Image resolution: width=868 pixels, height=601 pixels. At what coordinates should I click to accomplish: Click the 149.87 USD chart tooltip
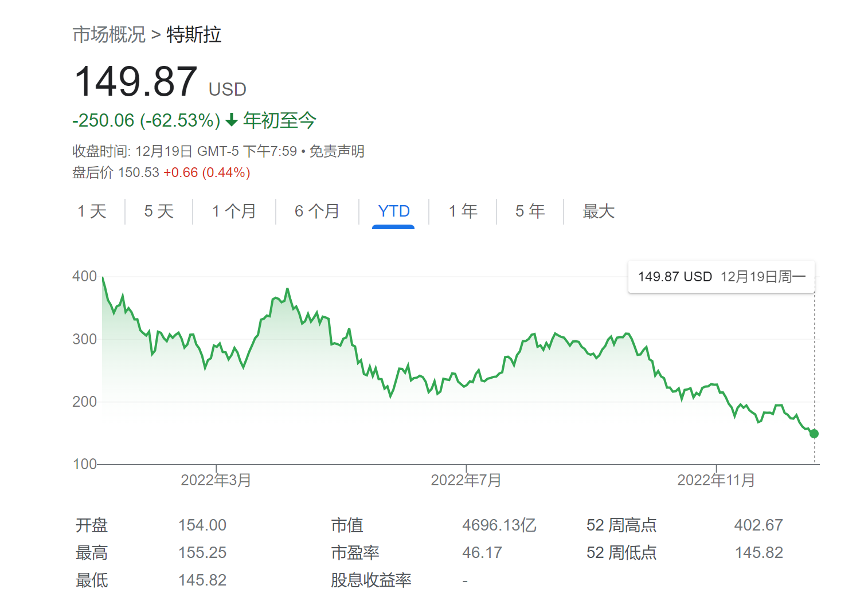tap(721, 277)
